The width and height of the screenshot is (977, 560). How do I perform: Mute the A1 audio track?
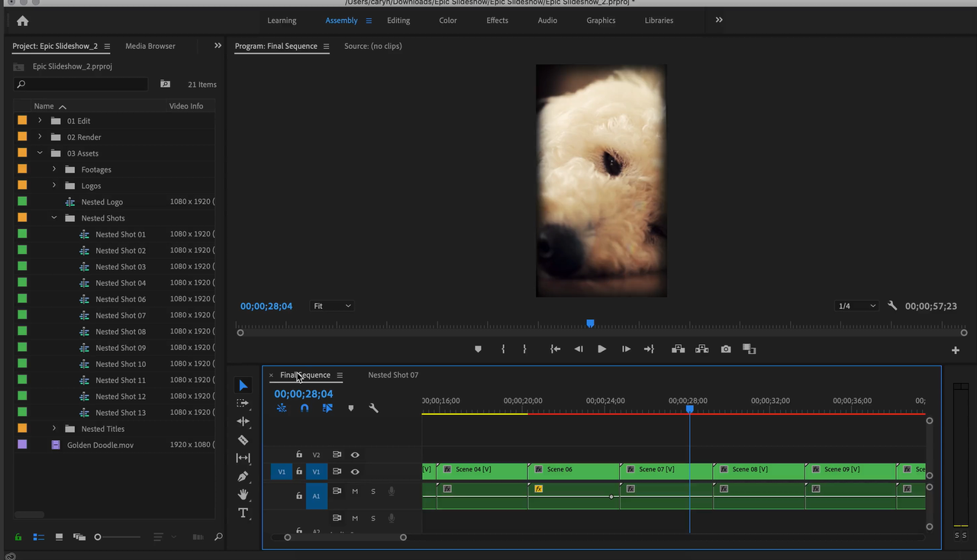[x=355, y=491]
